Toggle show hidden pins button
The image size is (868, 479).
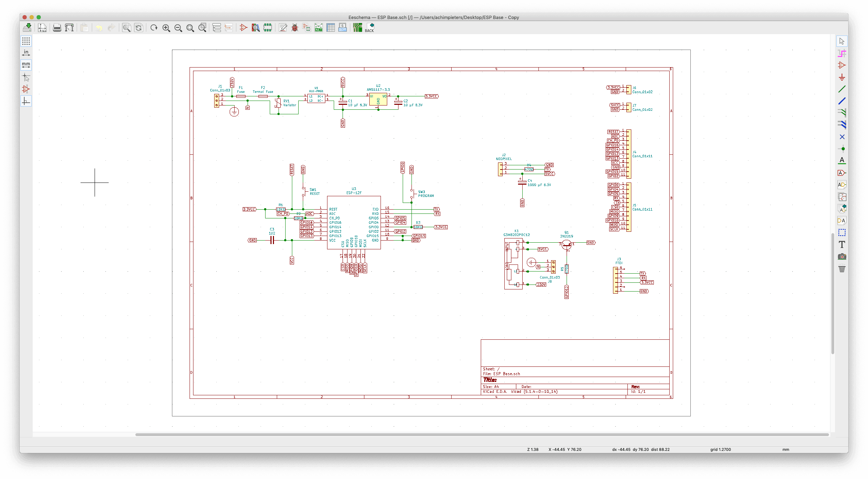pyautogui.click(x=26, y=89)
